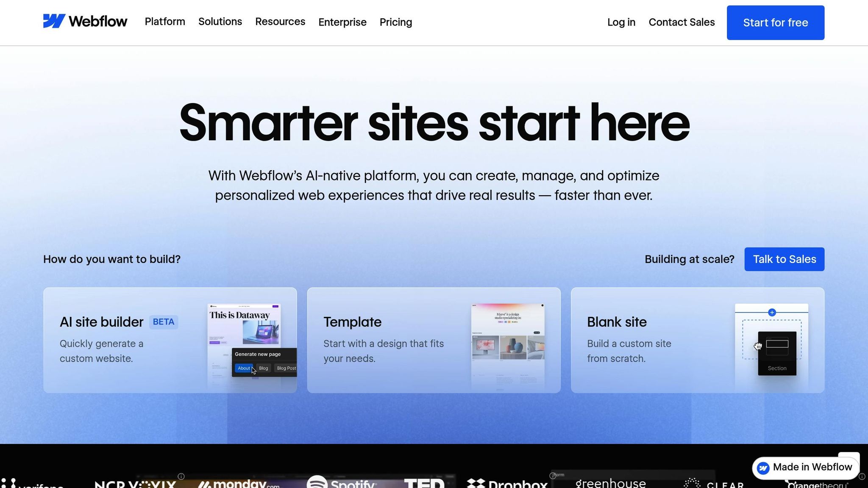Select Enterprise in the navigation

(342, 22)
